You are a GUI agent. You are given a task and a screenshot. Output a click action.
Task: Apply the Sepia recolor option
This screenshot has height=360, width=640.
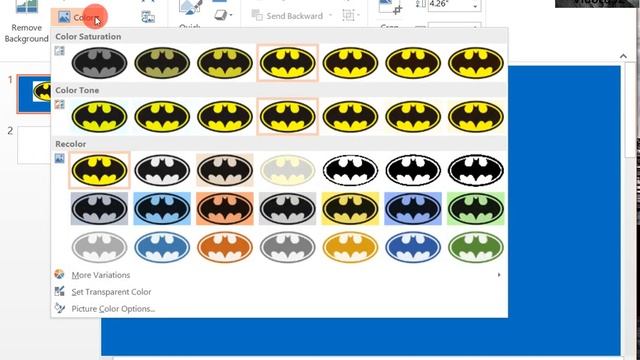(x=224, y=170)
